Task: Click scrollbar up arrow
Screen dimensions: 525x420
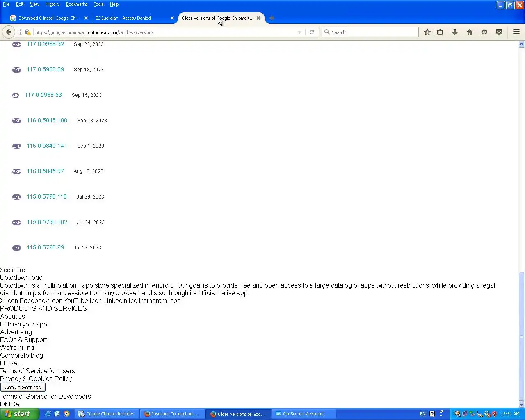Action: point(522,44)
